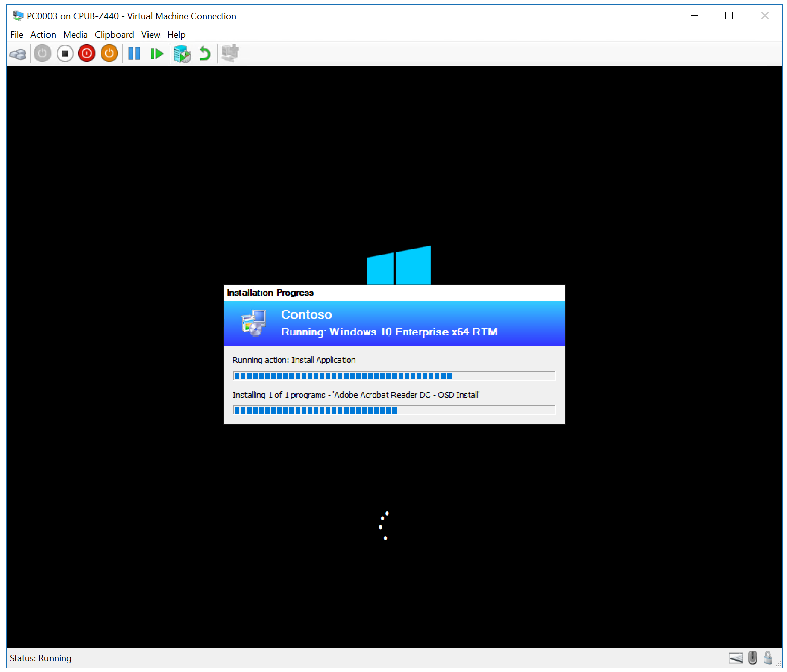This screenshot has height=672, width=787.
Task: Open the File menu
Action: pyautogui.click(x=17, y=35)
